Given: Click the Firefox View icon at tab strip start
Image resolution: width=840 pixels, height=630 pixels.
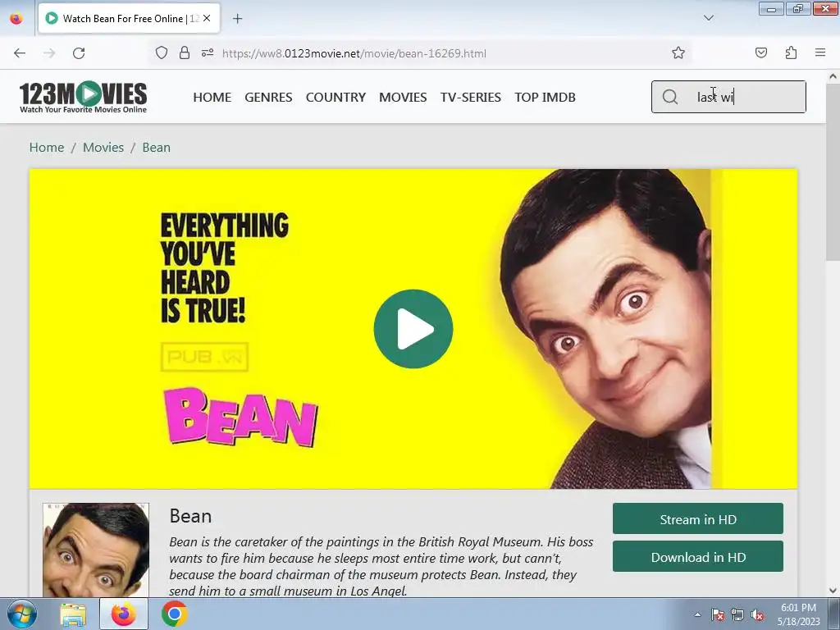Looking at the screenshot, I should click(16, 18).
